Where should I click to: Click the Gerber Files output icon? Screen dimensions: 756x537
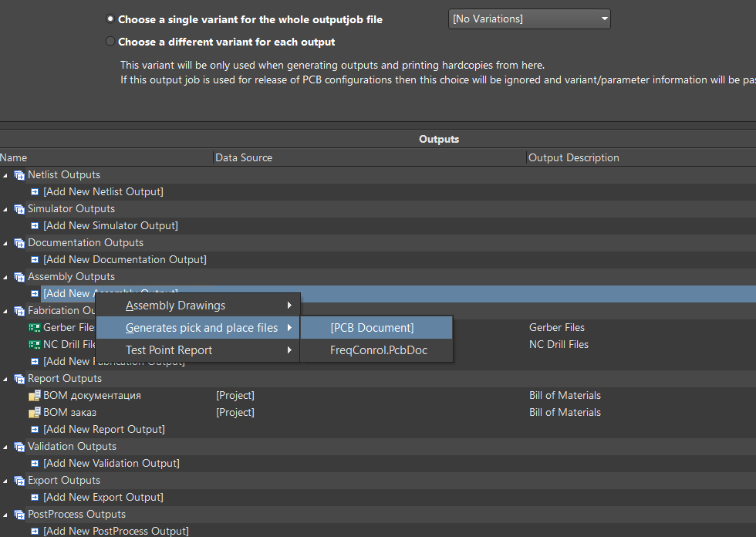pyautogui.click(x=35, y=328)
